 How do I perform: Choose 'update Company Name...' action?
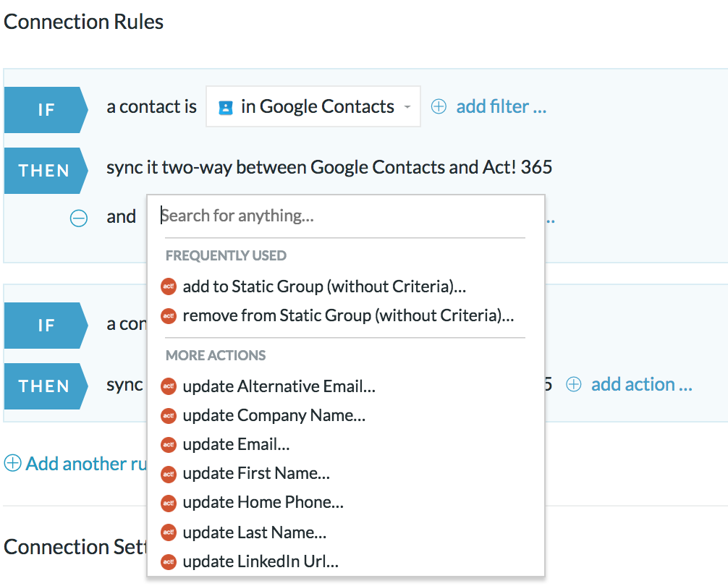tap(274, 415)
